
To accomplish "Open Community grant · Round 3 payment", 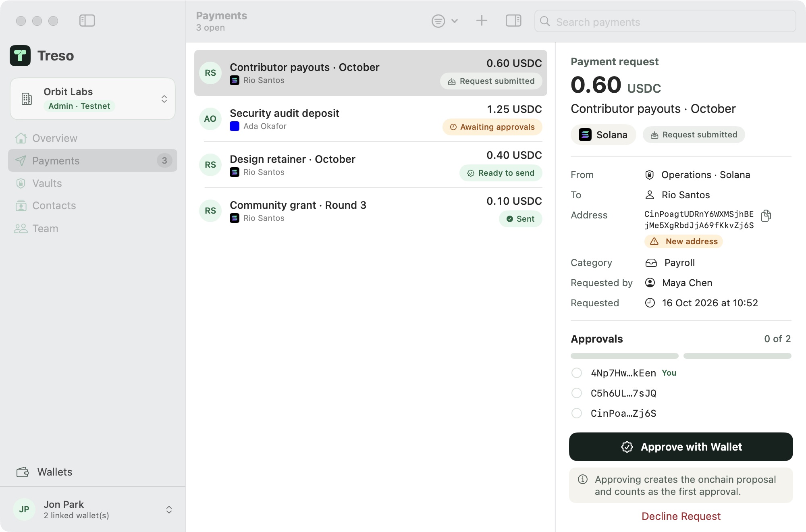I will (x=371, y=211).
